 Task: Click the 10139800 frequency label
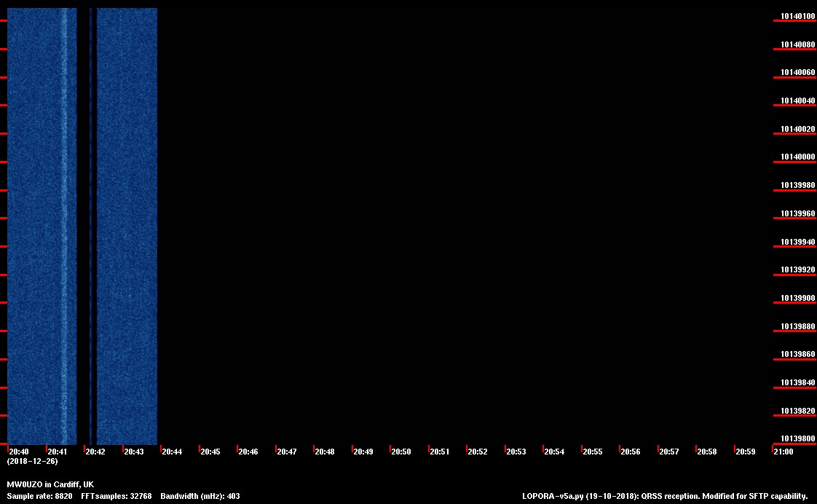coord(798,438)
